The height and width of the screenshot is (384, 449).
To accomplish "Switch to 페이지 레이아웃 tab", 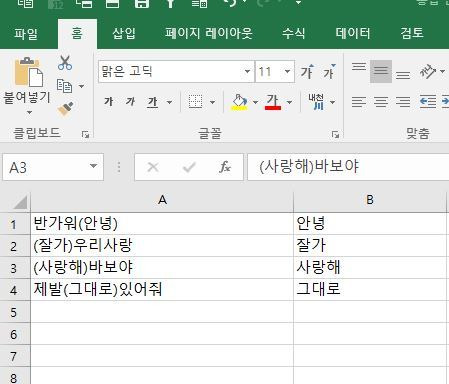I will pos(209,33).
